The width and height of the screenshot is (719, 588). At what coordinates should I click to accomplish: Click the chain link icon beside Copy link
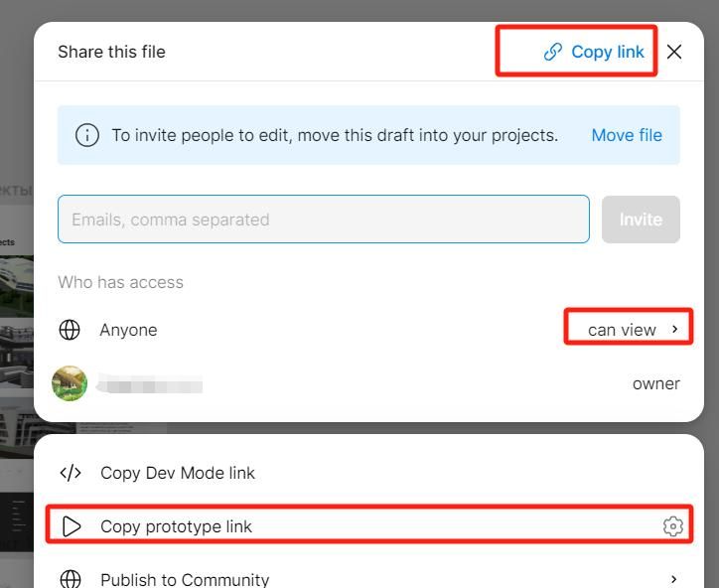pos(553,52)
